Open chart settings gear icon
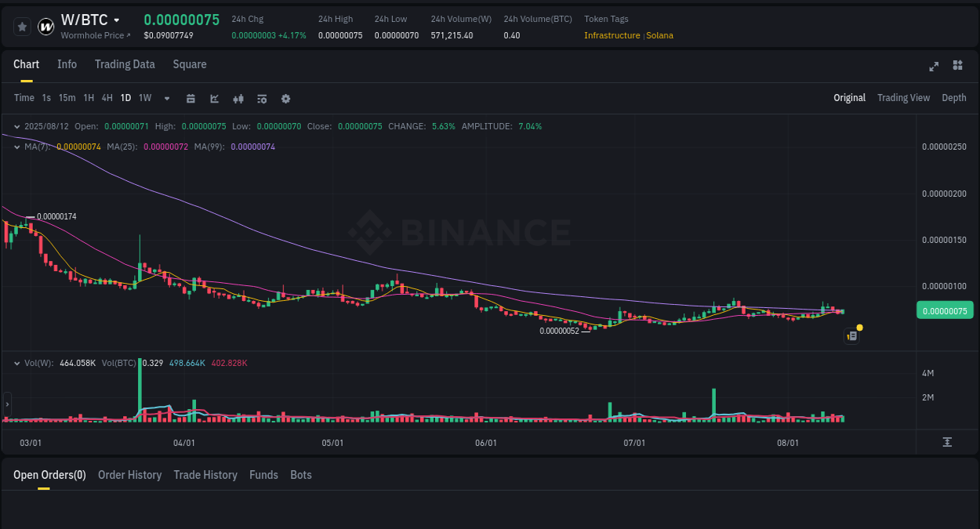Screen dimensions: 980x529 click(285, 99)
